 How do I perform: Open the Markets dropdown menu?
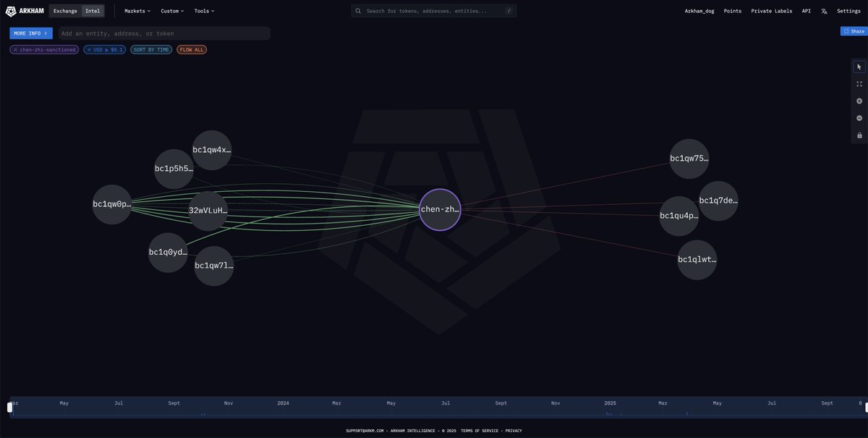[x=137, y=11]
